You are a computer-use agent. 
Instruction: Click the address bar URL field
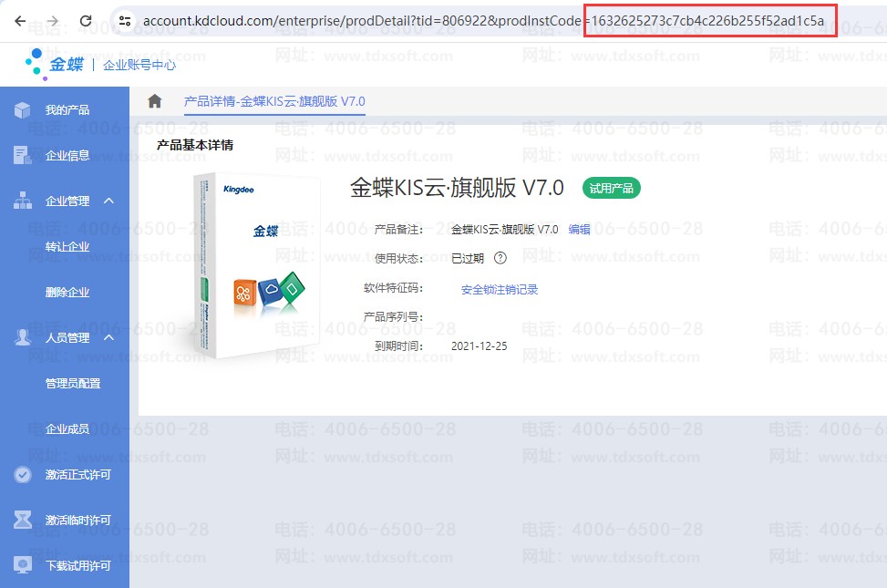click(x=484, y=21)
